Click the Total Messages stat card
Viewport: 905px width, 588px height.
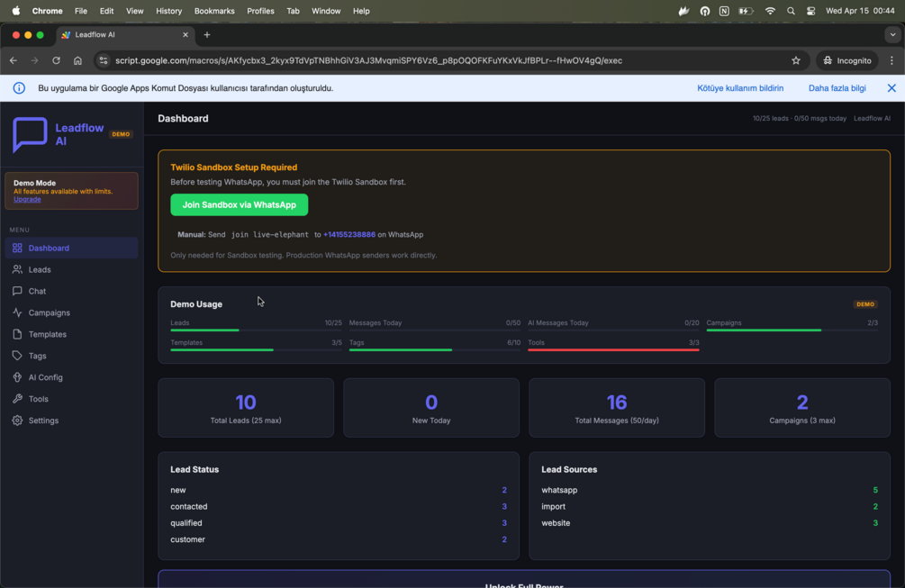pyautogui.click(x=617, y=408)
